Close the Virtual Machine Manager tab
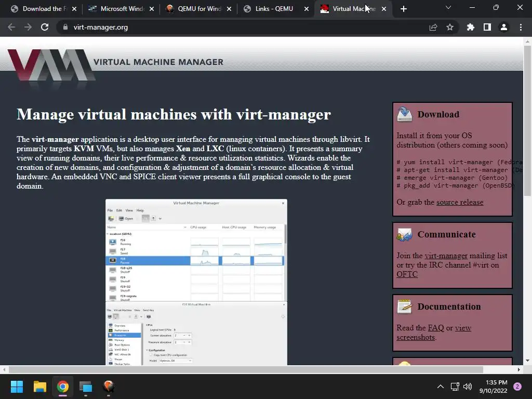Image resolution: width=532 pixels, height=399 pixels. coord(384,9)
